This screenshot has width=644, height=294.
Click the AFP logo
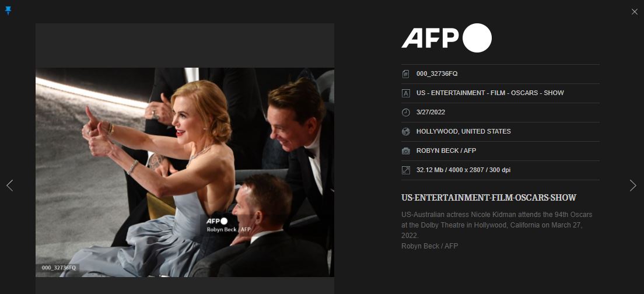tap(446, 38)
